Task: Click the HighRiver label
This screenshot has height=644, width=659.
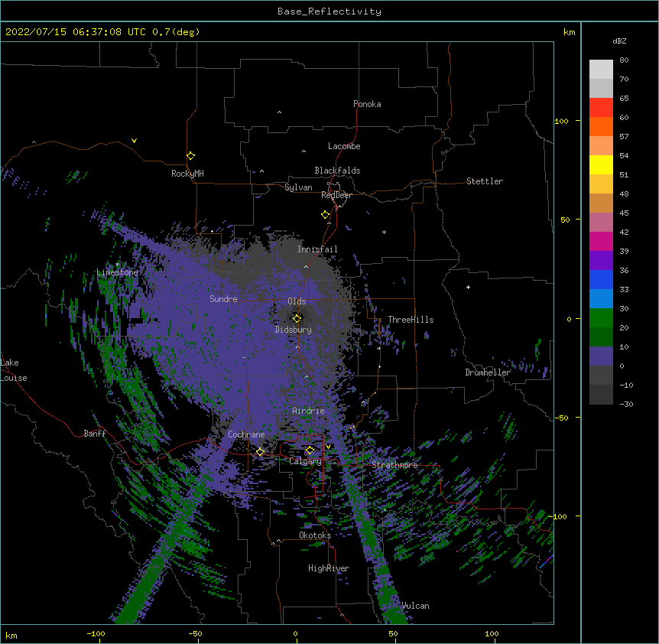Action: coord(329,568)
